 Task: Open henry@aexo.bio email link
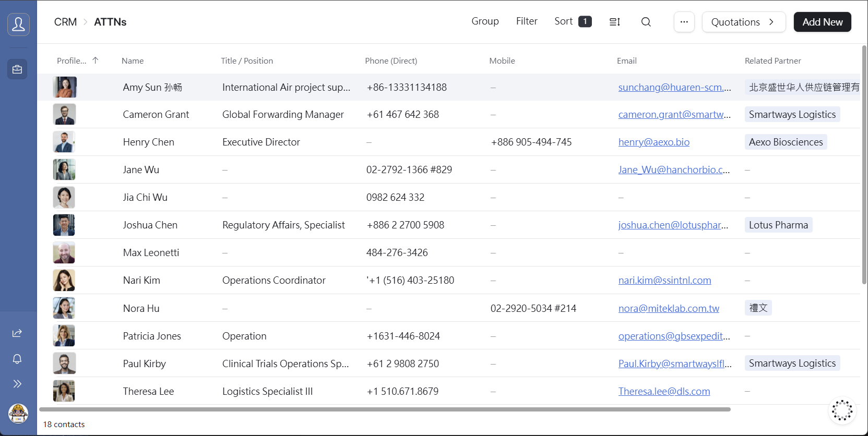click(x=654, y=142)
